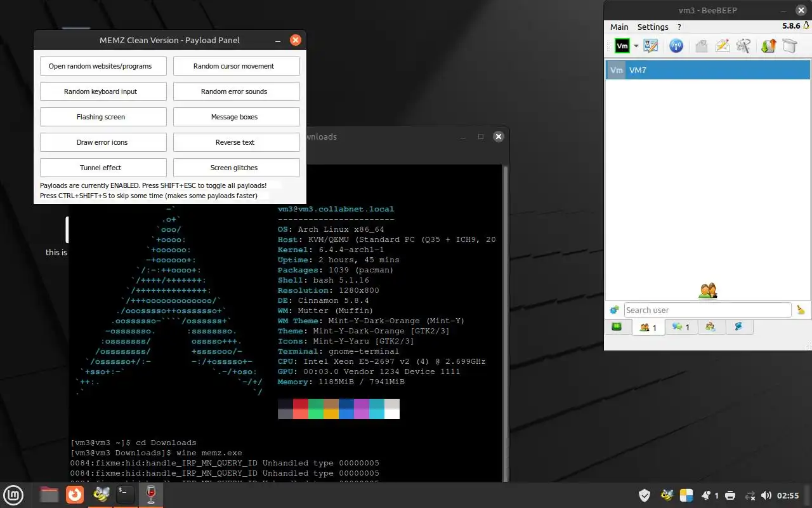Open the terminal icon in taskbar
Screen dimensions: 812x508
click(126, 495)
